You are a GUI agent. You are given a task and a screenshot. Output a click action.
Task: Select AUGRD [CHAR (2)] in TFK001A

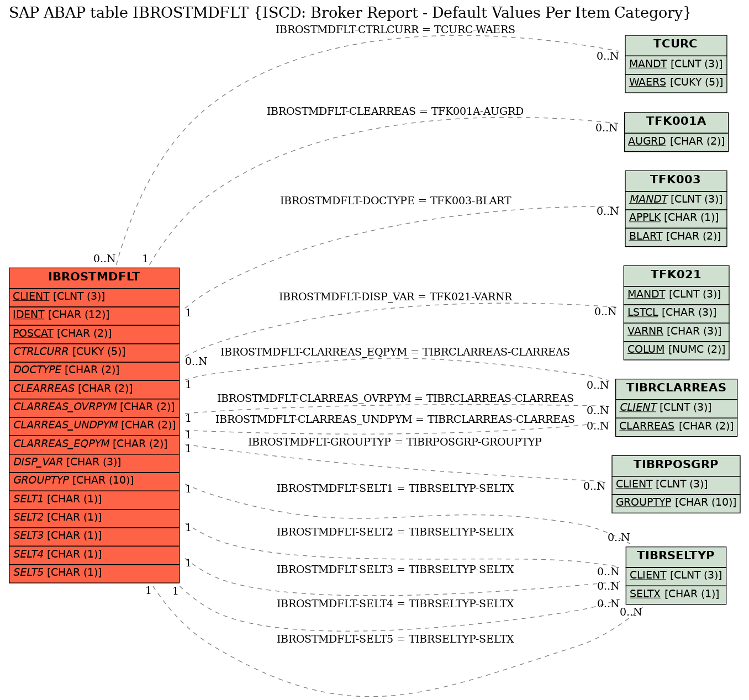(676, 142)
